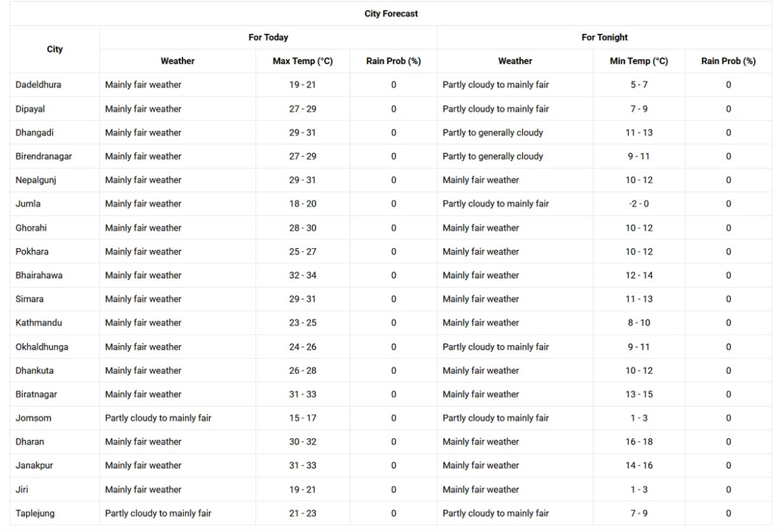Click the Kathmandu city row
The width and height of the screenshot is (782, 532).
click(x=391, y=323)
